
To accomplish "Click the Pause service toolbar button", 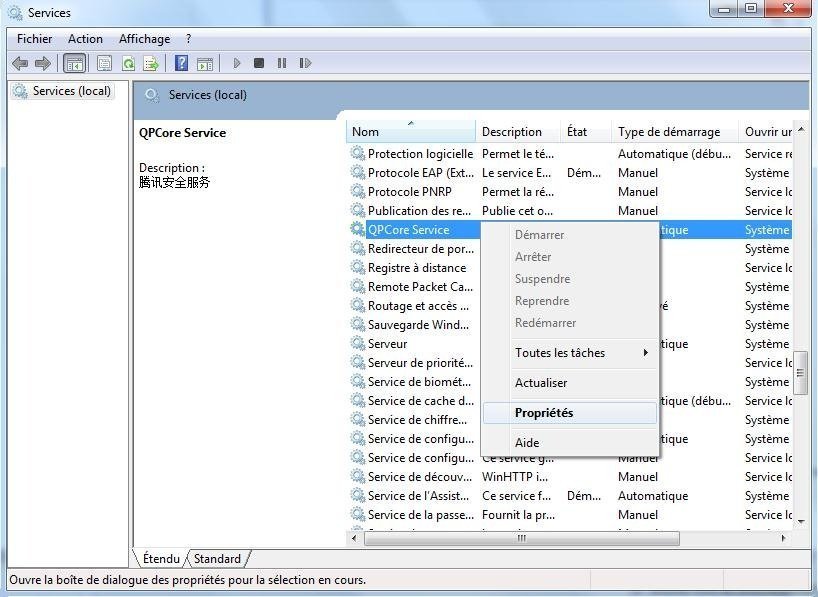I will pos(282,63).
